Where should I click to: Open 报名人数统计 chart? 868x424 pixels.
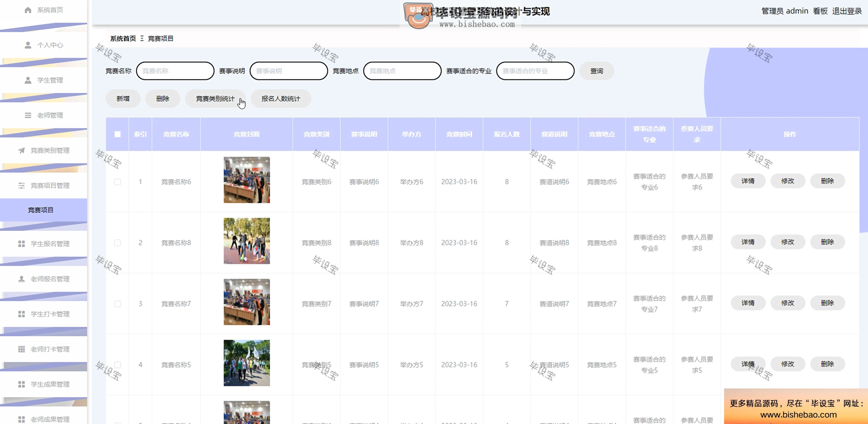click(281, 99)
